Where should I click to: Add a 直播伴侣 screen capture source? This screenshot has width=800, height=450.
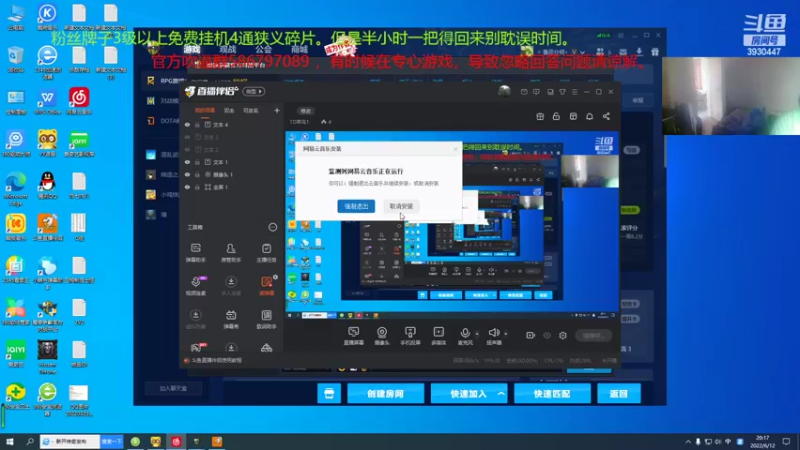pyautogui.click(x=353, y=336)
